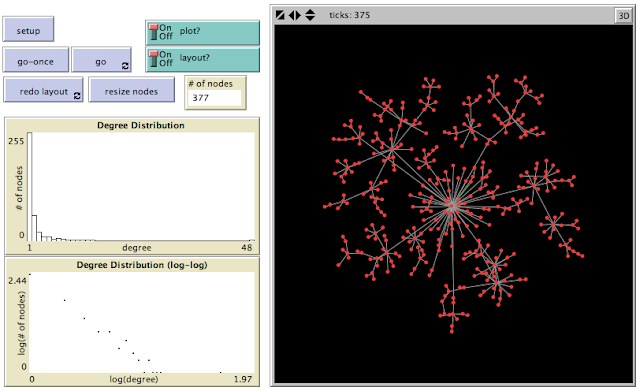Click the log(degree) axis label
The height and width of the screenshot is (391, 640).
(x=134, y=379)
